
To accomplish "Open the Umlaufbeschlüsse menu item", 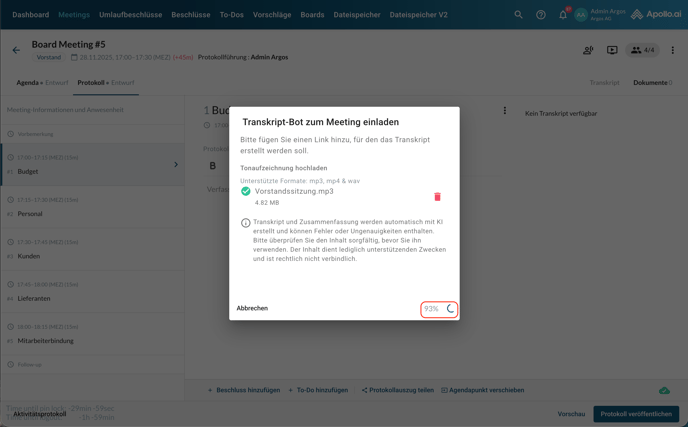I will 130,15.
